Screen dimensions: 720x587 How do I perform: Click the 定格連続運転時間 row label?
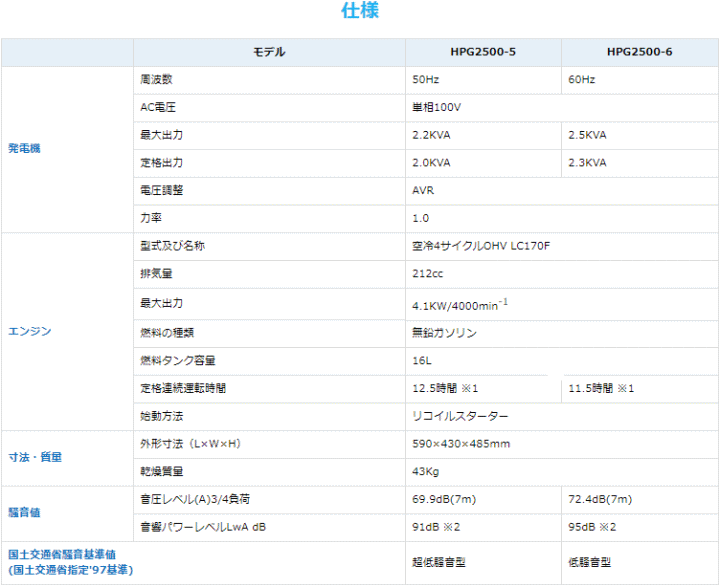coord(183,388)
